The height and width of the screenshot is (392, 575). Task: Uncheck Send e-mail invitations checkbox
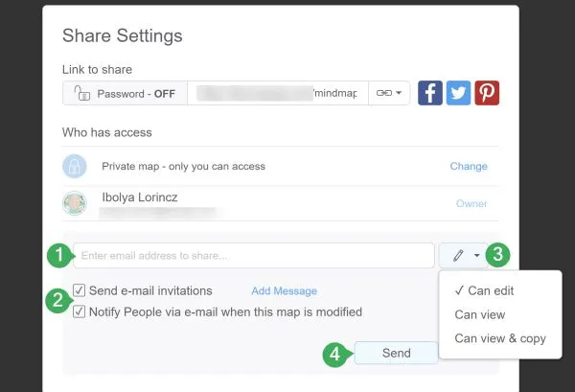click(x=80, y=290)
